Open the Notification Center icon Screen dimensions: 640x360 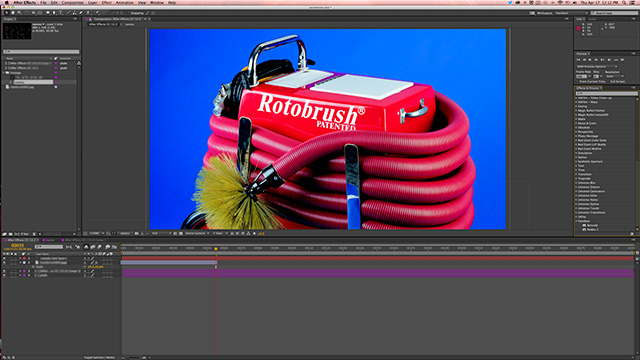coord(632,2)
